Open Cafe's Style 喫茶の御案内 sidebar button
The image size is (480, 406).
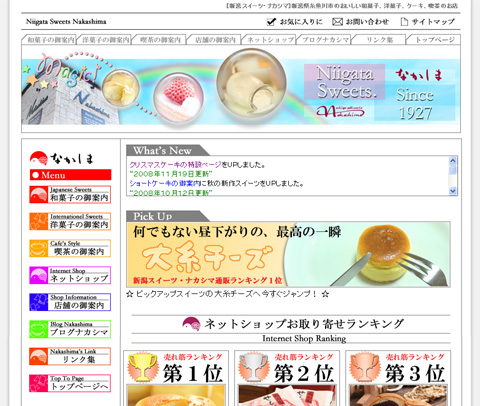pyautogui.click(x=70, y=248)
